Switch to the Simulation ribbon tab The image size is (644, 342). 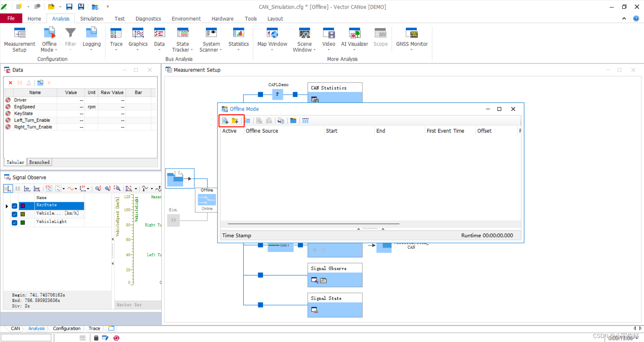pyautogui.click(x=91, y=19)
